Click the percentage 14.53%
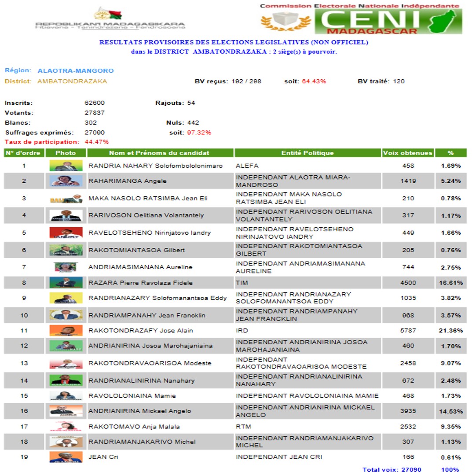 click(451, 411)
